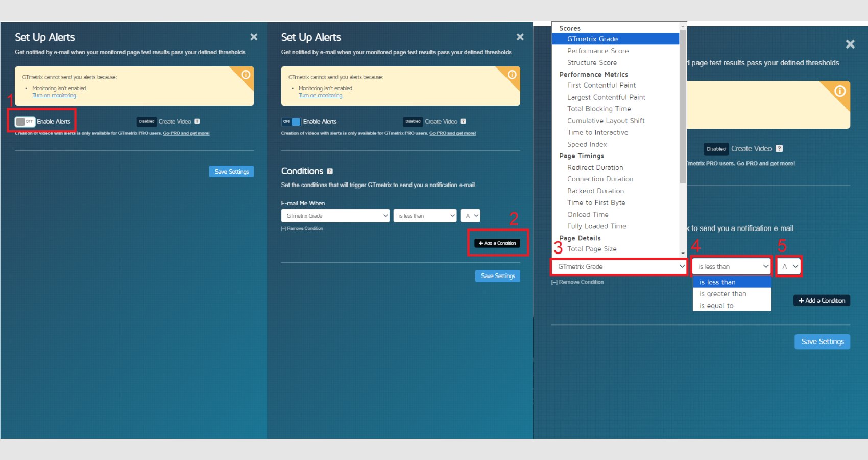This screenshot has width=868, height=460.
Task: Open 'is less than' dropdown in middle panel
Action: [x=425, y=216]
